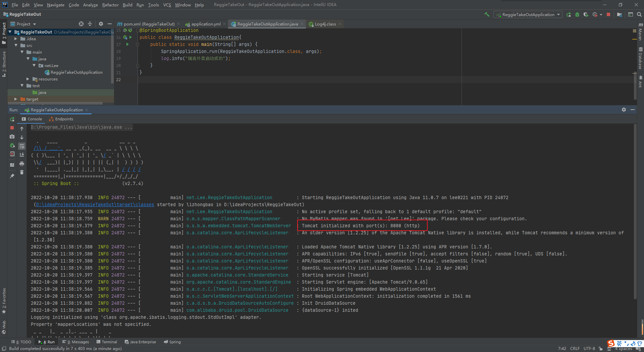Viewport: 644px width, 352px height.
Task: Pin the Run tab
Action: (12, 176)
